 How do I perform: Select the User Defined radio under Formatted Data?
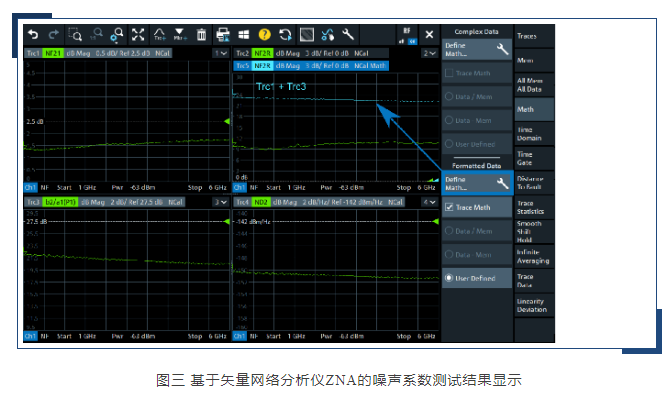[449, 278]
